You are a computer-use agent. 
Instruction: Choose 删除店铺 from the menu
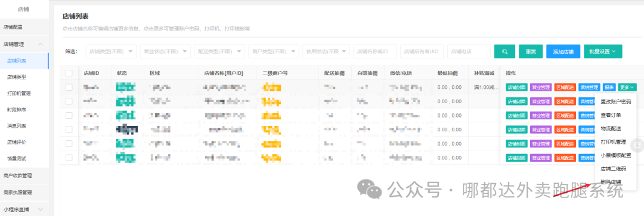pos(611,182)
